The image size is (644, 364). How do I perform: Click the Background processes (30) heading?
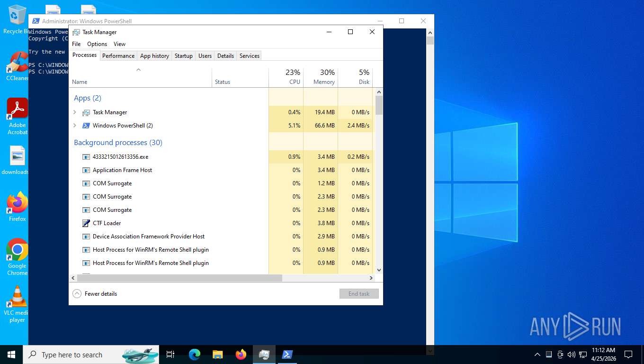tap(118, 143)
